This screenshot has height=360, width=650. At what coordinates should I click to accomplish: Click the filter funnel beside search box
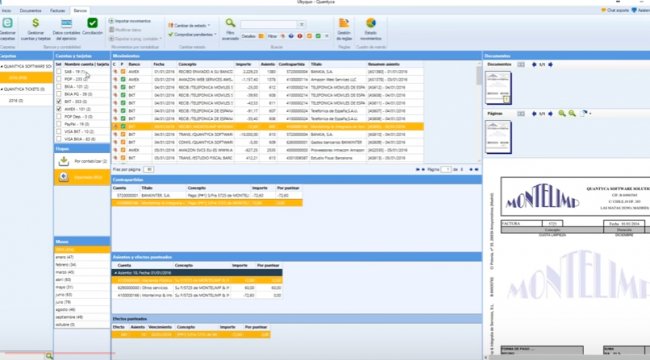coord(302,24)
